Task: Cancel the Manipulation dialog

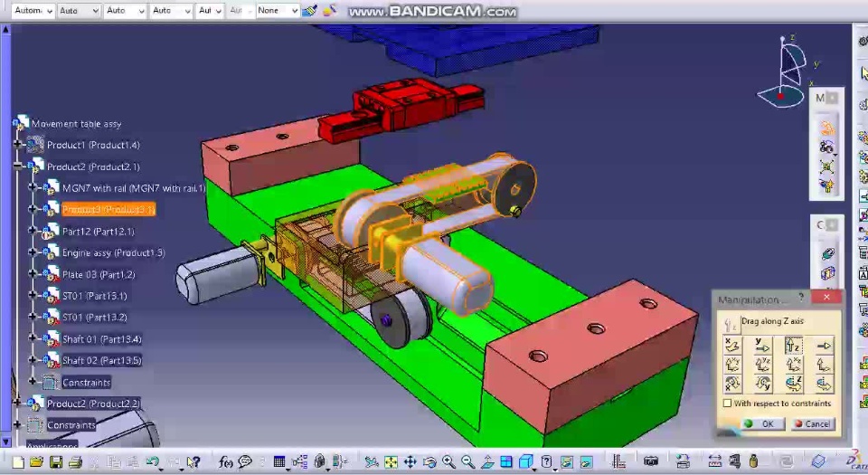Action: point(813,424)
